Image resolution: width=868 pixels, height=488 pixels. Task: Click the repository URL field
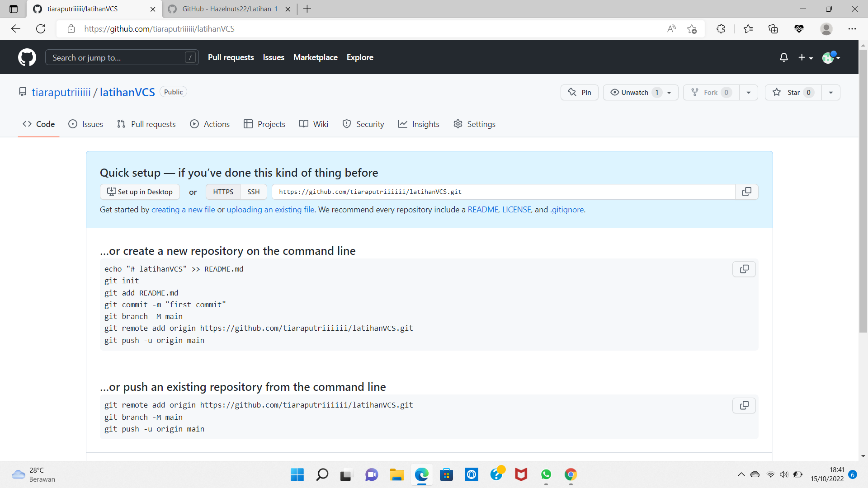(x=504, y=192)
